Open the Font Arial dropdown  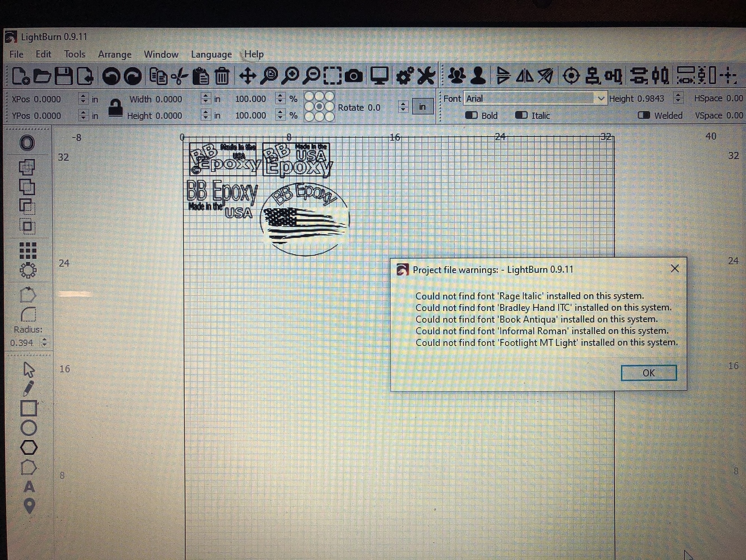[x=535, y=99]
